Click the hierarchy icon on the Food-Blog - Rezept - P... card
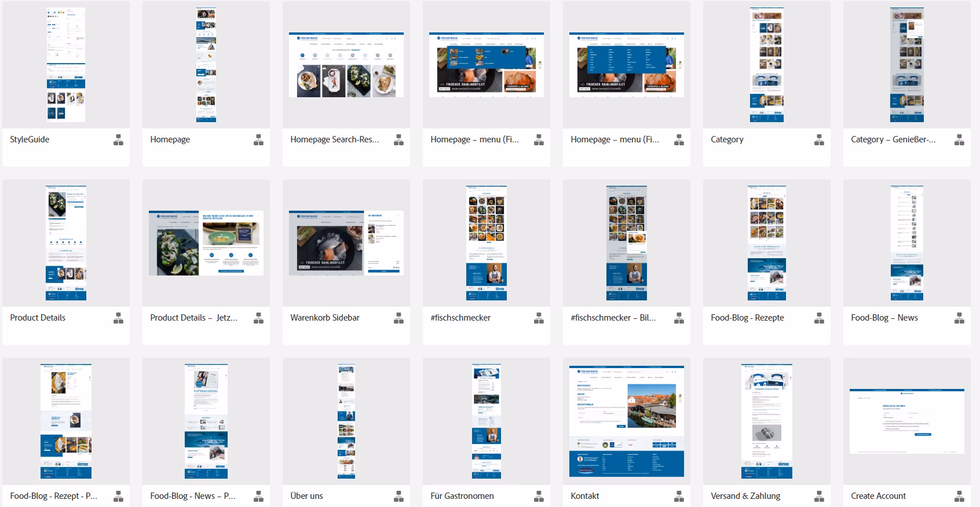Image resolution: width=980 pixels, height=507 pixels. tap(118, 496)
